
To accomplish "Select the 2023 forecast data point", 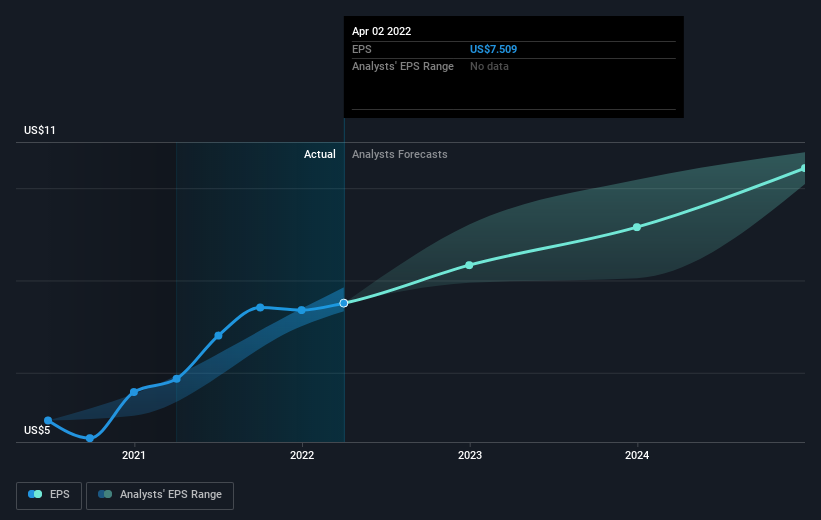I will pyautogui.click(x=469, y=265).
